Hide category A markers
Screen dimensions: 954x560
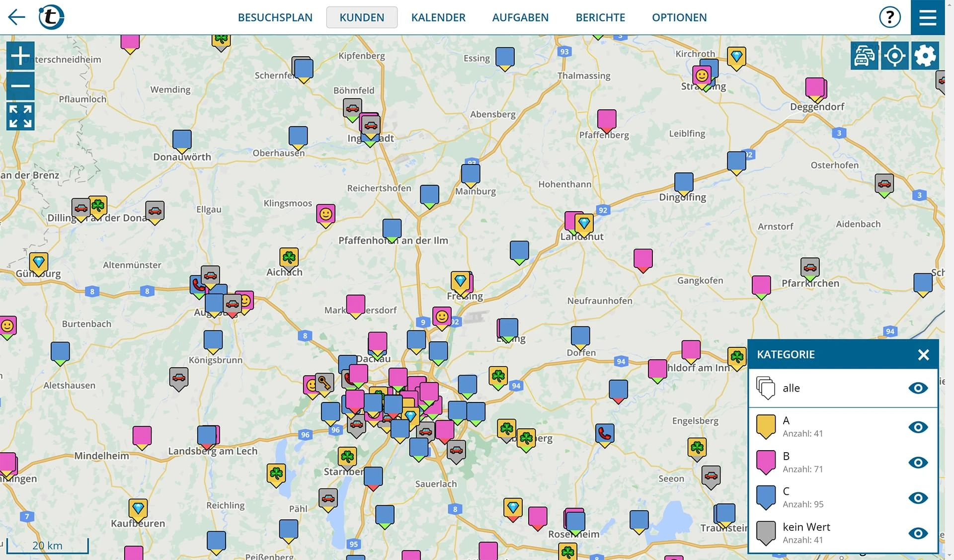[918, 427]
